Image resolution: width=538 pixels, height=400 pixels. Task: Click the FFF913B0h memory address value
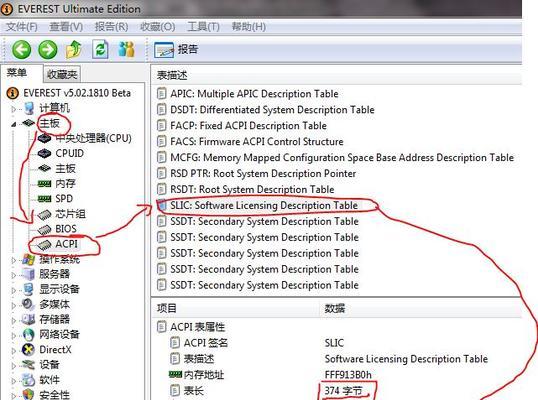tap(348, 375)
